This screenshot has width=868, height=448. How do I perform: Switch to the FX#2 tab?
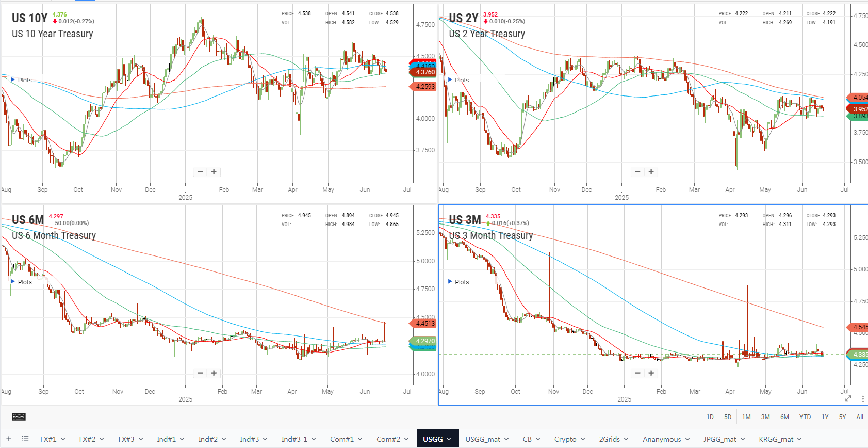[87, 439]
